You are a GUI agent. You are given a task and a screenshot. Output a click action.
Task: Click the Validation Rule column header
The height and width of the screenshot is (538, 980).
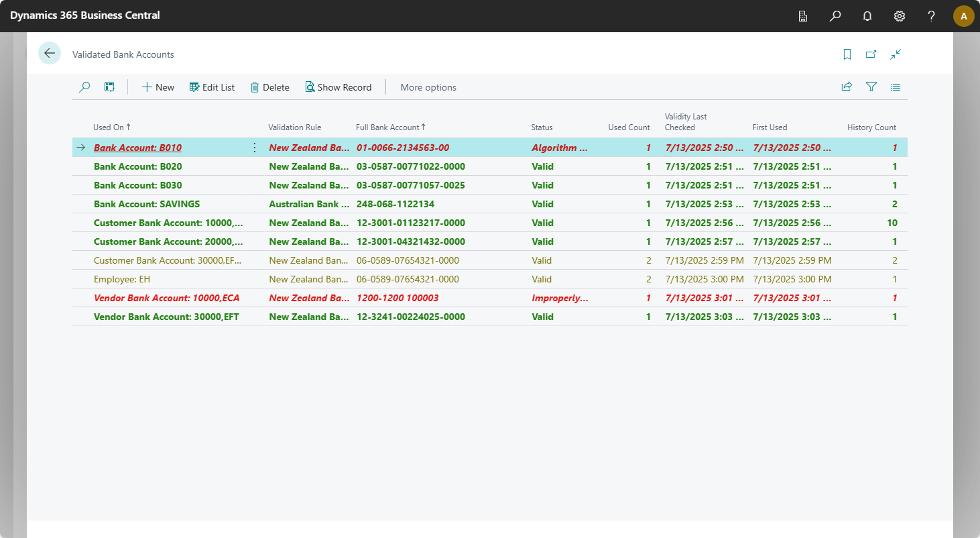(295, 127)
